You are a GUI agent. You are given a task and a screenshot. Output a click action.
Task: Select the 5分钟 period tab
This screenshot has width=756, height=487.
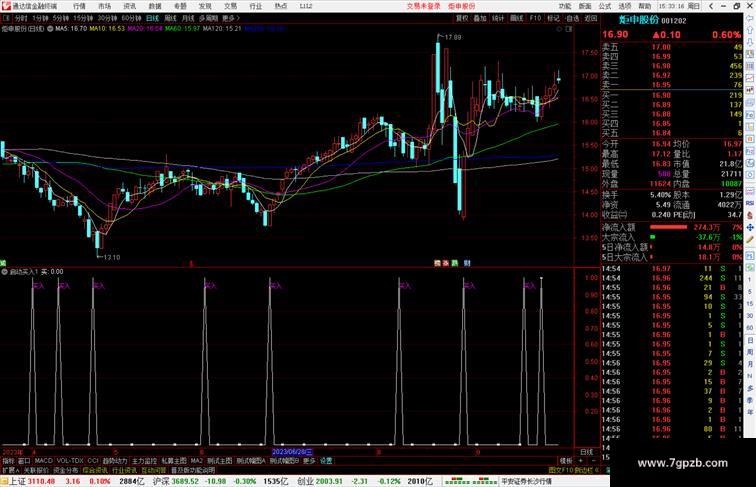click(x=61, y=18)
